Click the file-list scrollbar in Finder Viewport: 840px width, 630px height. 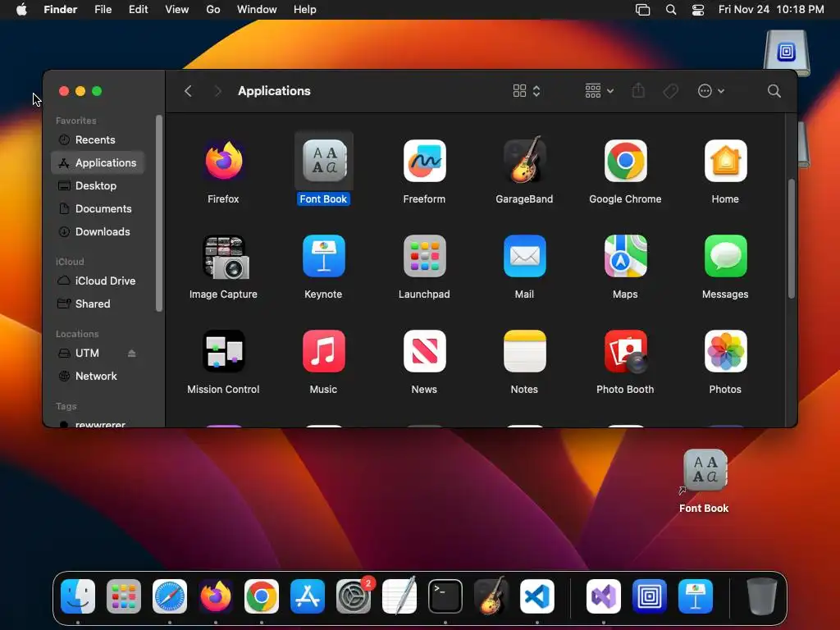pyautogui.click(x=792, y=239)
